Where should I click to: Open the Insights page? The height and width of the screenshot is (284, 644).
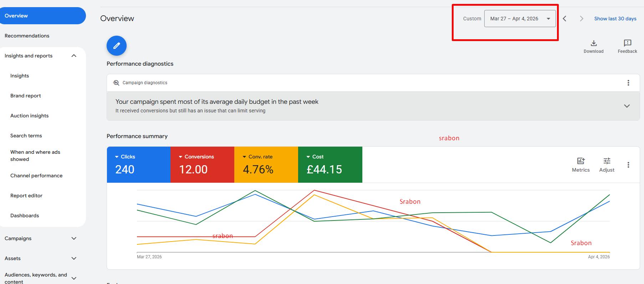tap(20, 76)
